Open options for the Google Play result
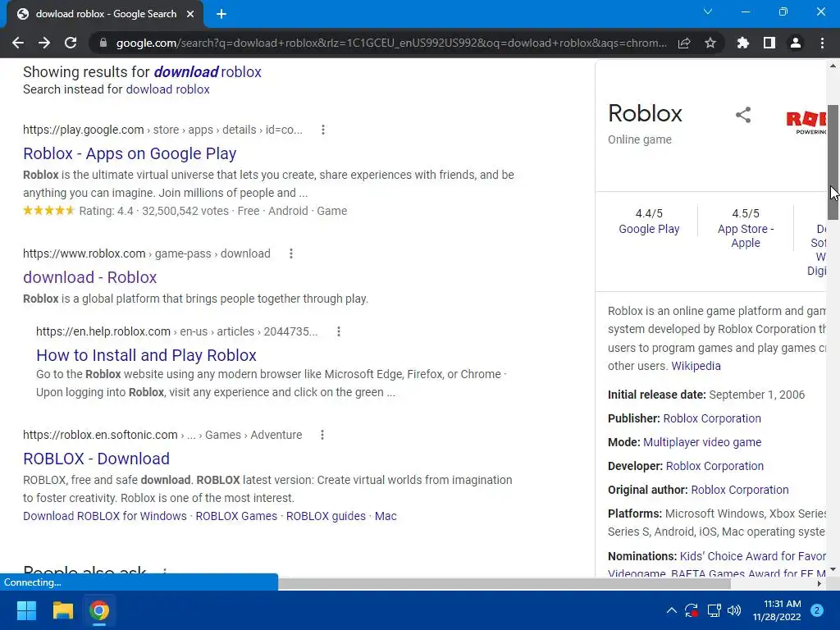 point(323,130)
